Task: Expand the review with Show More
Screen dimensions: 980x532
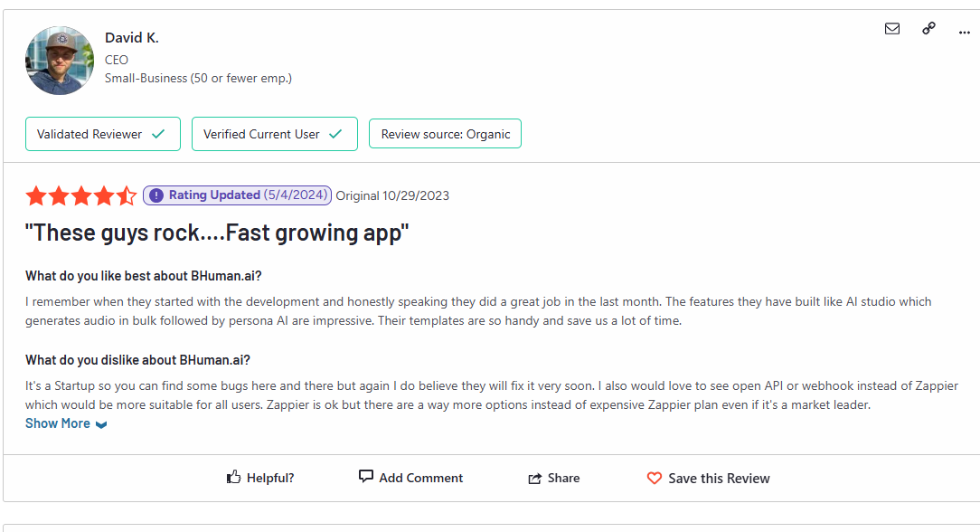Action: [66, 423]
